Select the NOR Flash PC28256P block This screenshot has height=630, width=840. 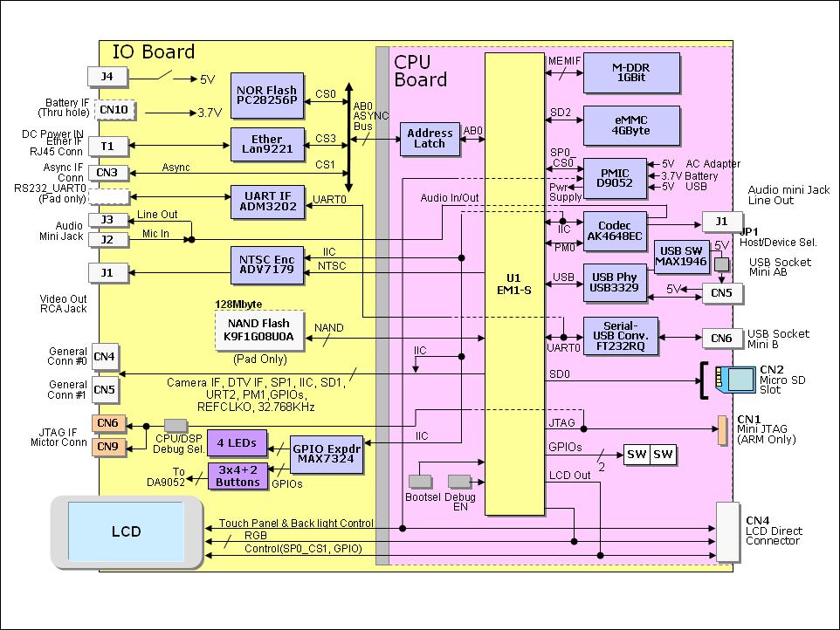click(267, 95)
